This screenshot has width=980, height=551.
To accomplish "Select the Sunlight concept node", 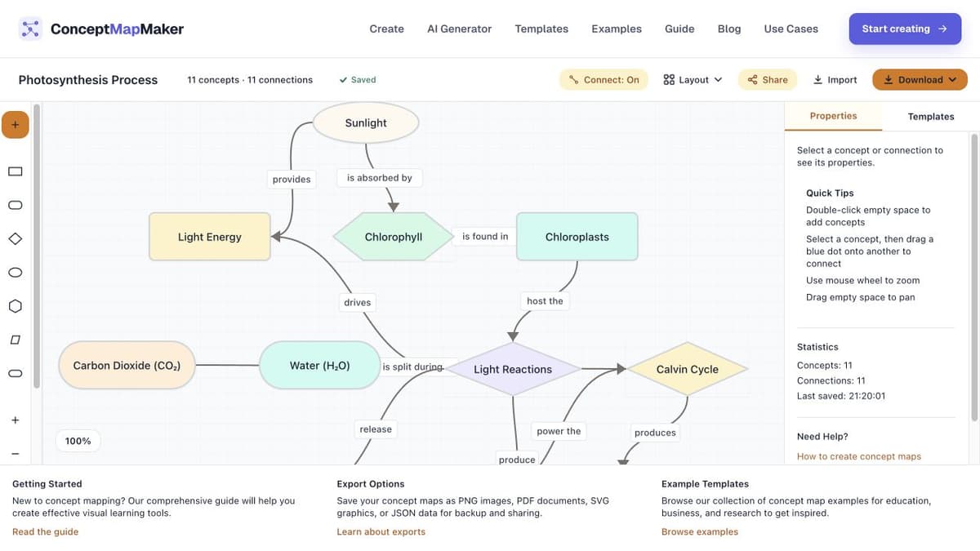I will (366, 123).
